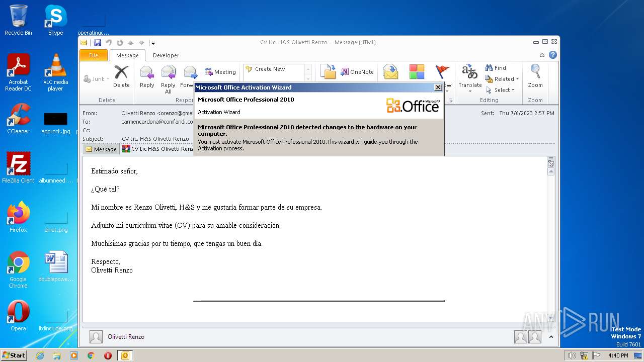
Task: Open the Junk dropdown
Action: tap(97, 79)
